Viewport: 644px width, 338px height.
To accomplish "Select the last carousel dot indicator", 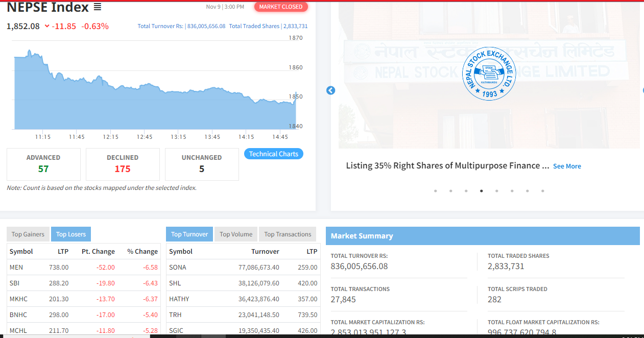I will tap(542, 191).
